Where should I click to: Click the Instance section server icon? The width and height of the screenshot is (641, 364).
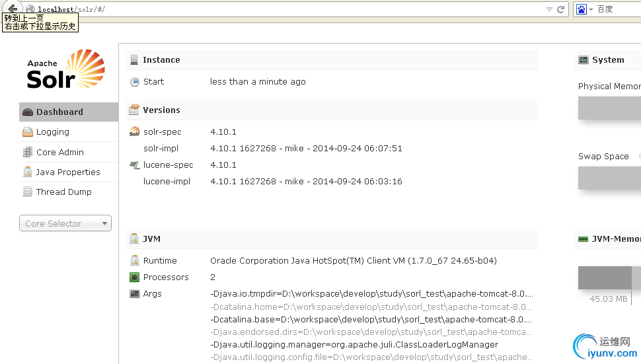click(x=134, y=60)
